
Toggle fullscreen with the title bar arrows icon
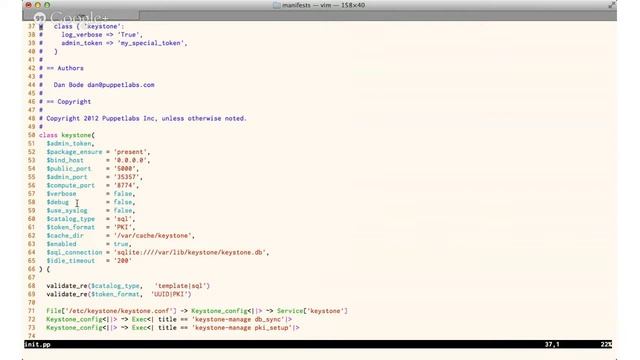(611, 5)
